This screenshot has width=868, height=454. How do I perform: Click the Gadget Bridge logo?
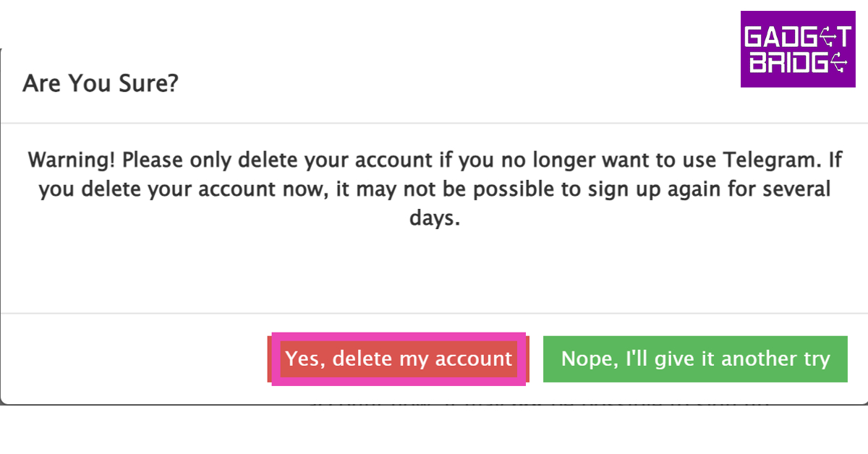tap(798, 49)
